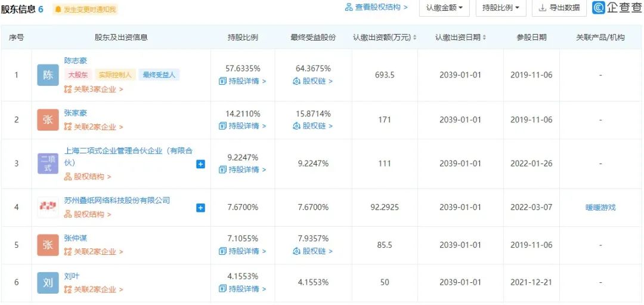Click 二项式 avatar icon
644x305 pixels.
(x=48, y=164)
